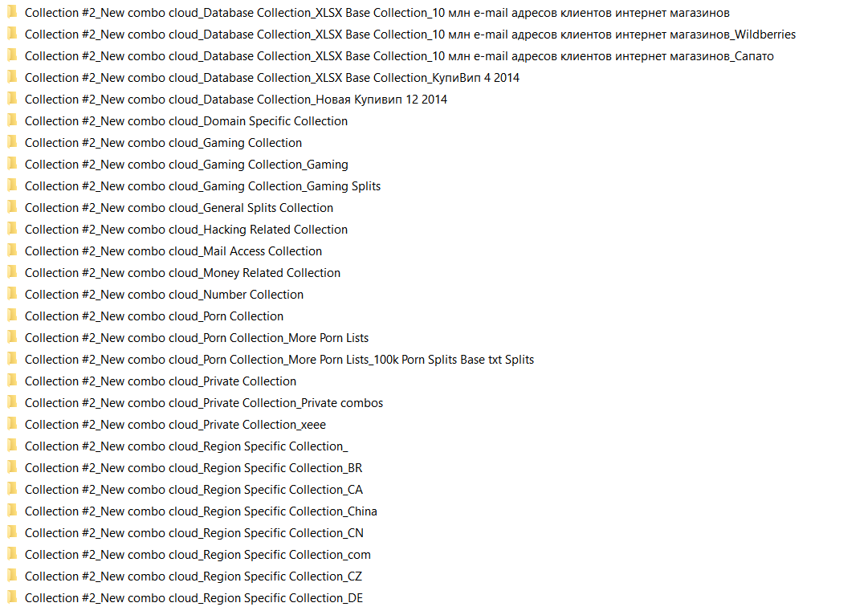Click folder icon of Region Specific Collection_China
Screen dimensions: 868x611
[x=12, y=511]
